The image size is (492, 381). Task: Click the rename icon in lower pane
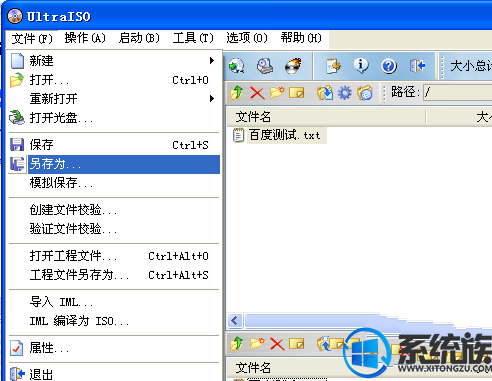pos(297,343)
